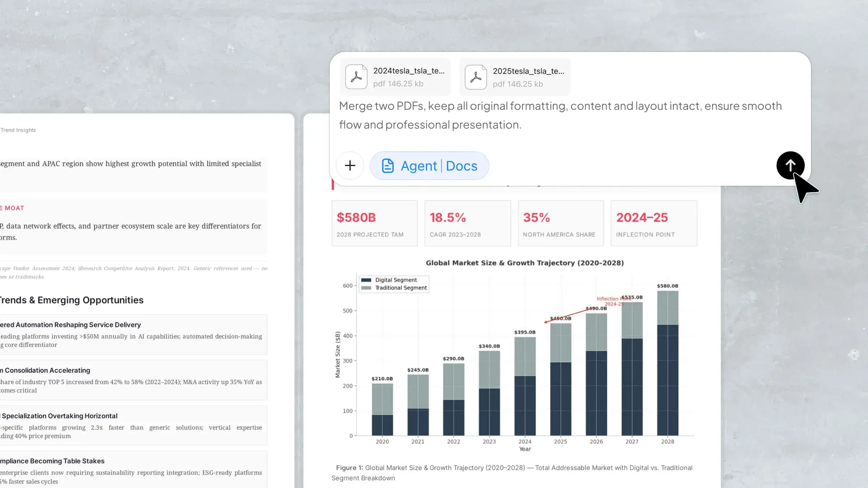Select the 2024–25 inflection point card

(x=654, y=223)
